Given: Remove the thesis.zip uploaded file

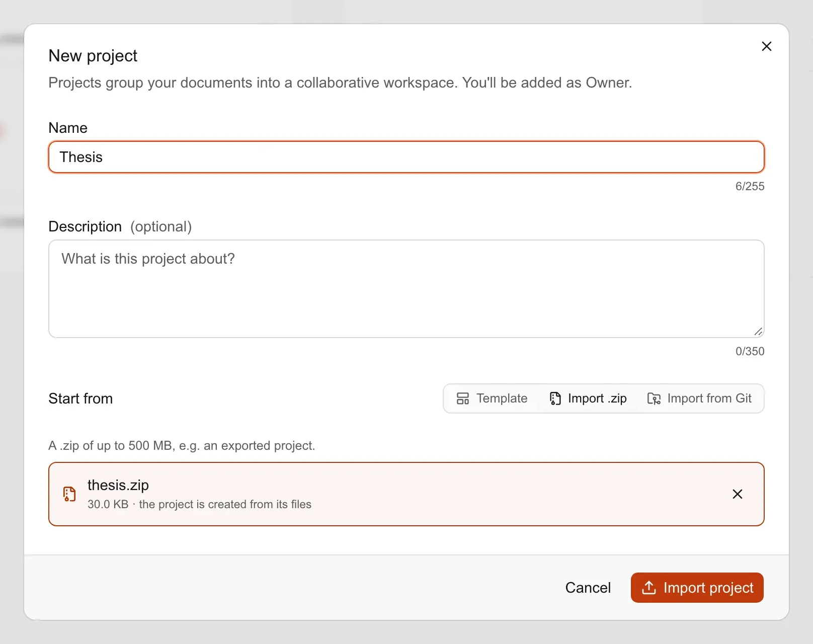Looking at the screenshot, I should [737, 494].
